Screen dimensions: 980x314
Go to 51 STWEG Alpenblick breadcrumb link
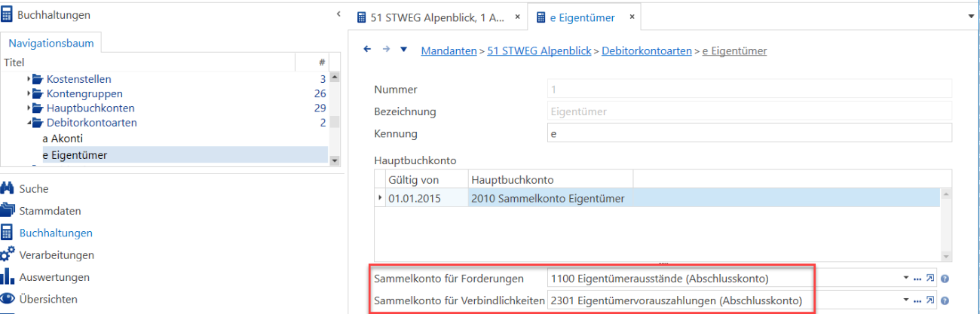tap(540, 51)
